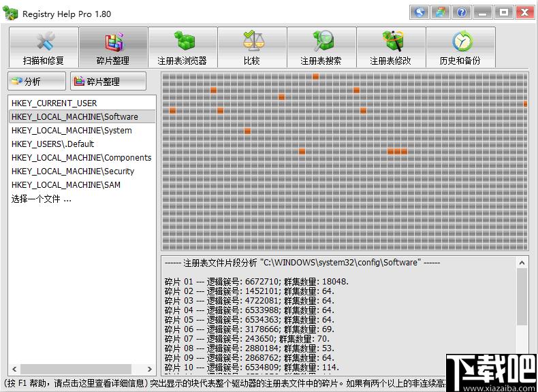The width and height of the screenshot is (538, 392).
Task: Open the 历史和备份 history and backup tab
Action: [x=460, y=48]
